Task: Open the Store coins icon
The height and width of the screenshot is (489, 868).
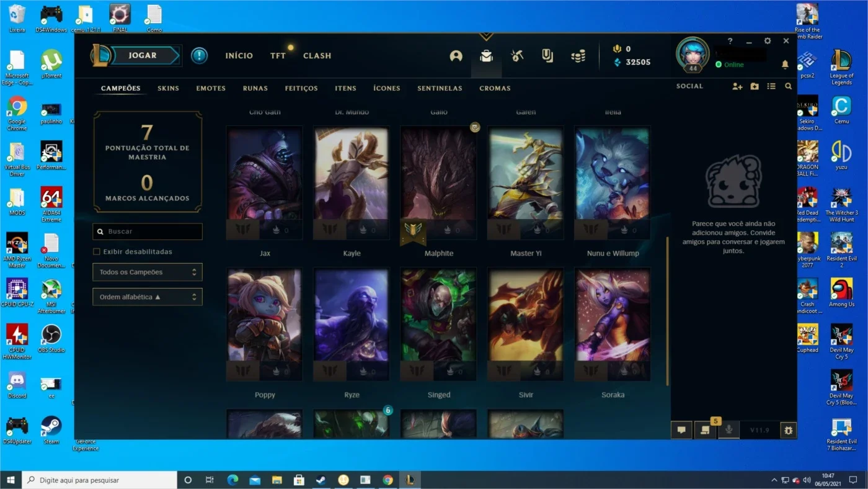Action: point(578,56)
